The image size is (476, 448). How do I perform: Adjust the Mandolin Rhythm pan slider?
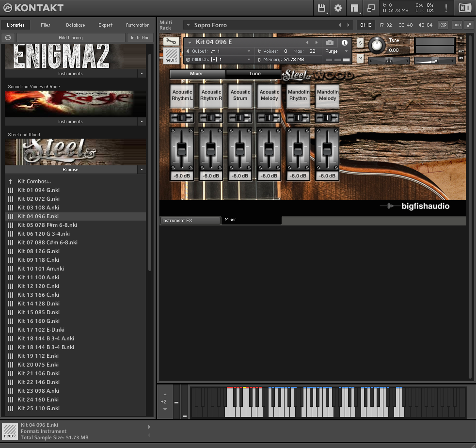[298, 118]
